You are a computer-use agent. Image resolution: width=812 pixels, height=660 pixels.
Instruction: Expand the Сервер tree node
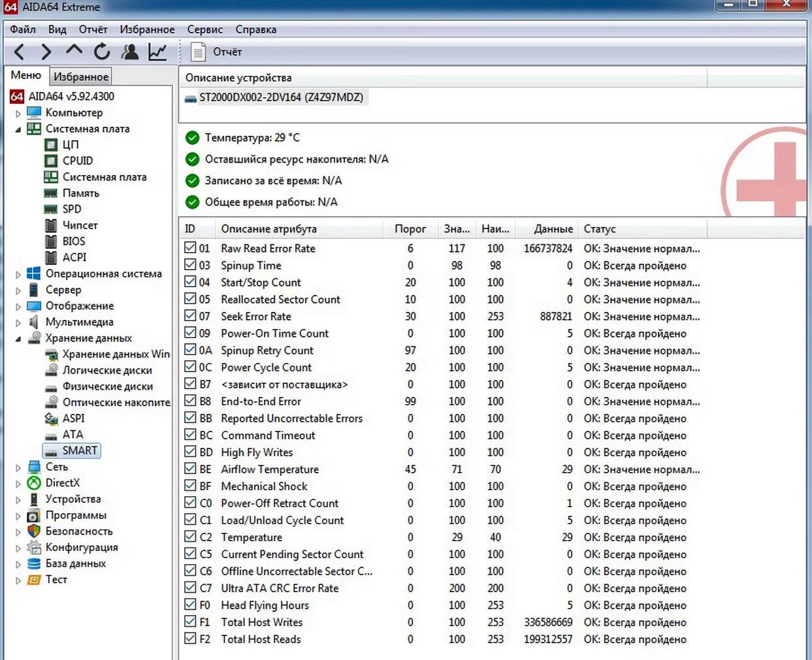[18, 291]
